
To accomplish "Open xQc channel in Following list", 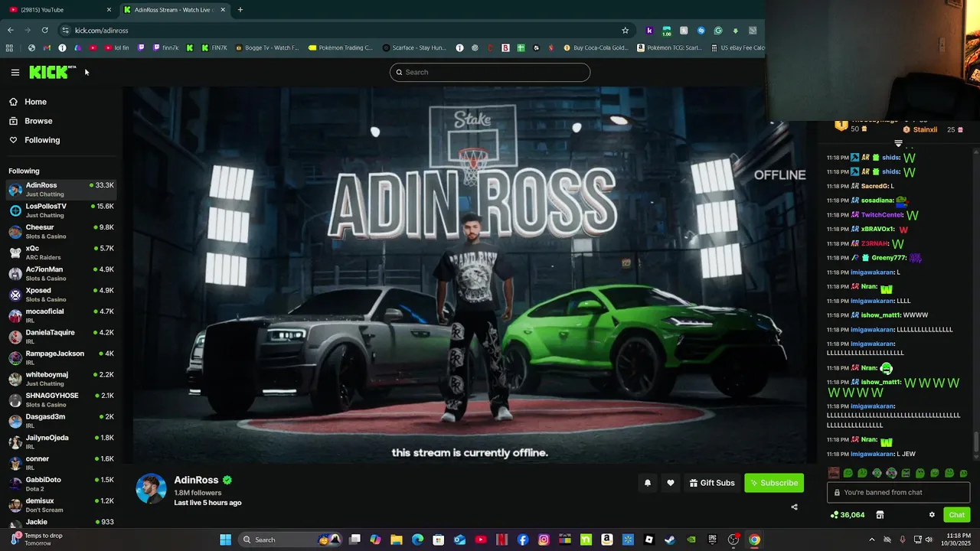I will point(61,253).
